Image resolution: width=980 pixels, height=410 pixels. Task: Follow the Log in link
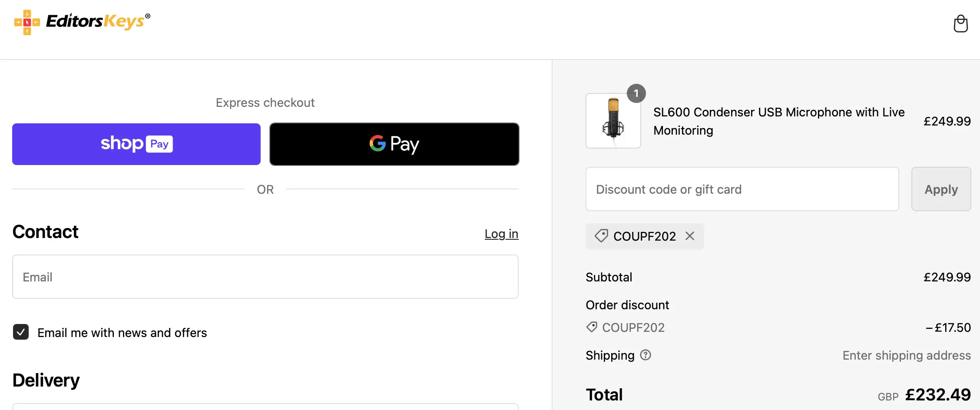pyautogui.click(x=501, y=234)
